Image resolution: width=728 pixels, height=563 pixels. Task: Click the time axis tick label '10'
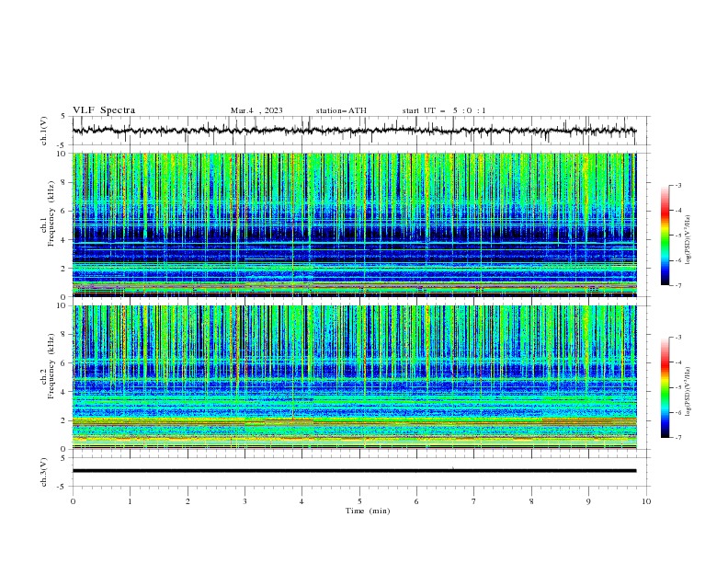(x=646, y=501)
